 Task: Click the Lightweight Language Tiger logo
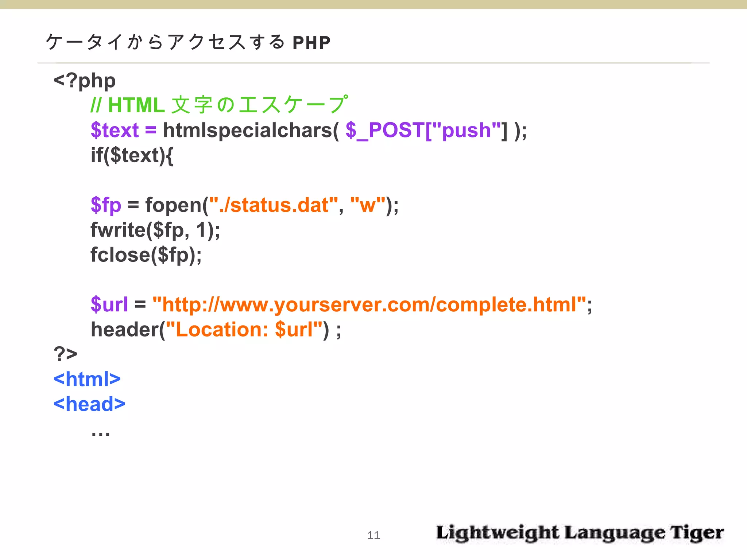pos(580,533)
